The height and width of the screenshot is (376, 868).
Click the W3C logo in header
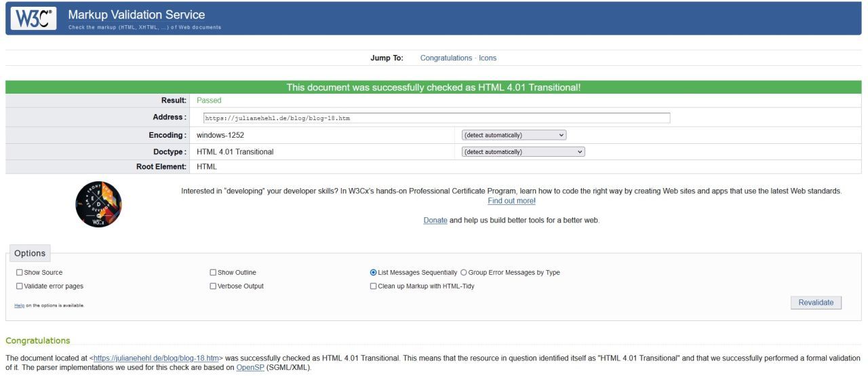pos(34,19)
